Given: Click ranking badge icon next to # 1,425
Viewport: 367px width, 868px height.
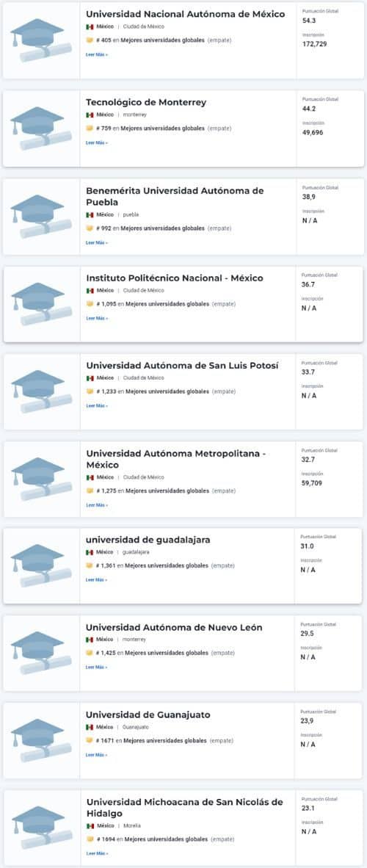Looking at the screenshot, I should (89, 654).
